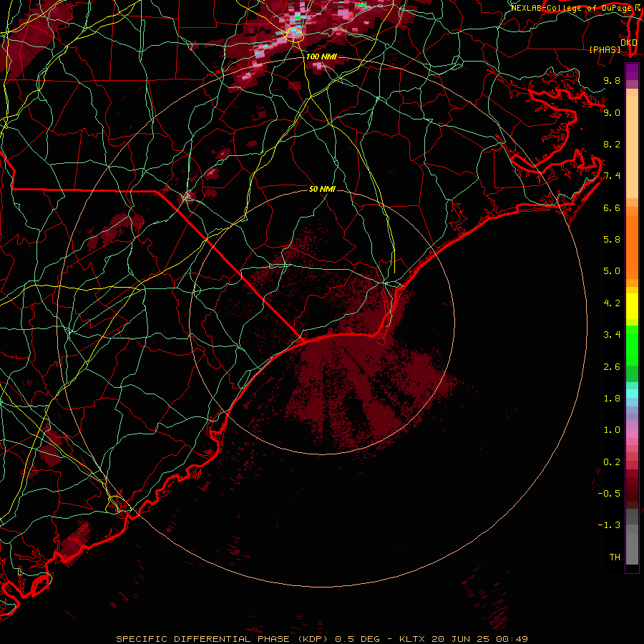
Task: Click the 4.2 value on color scale
Action: (612, 303)
